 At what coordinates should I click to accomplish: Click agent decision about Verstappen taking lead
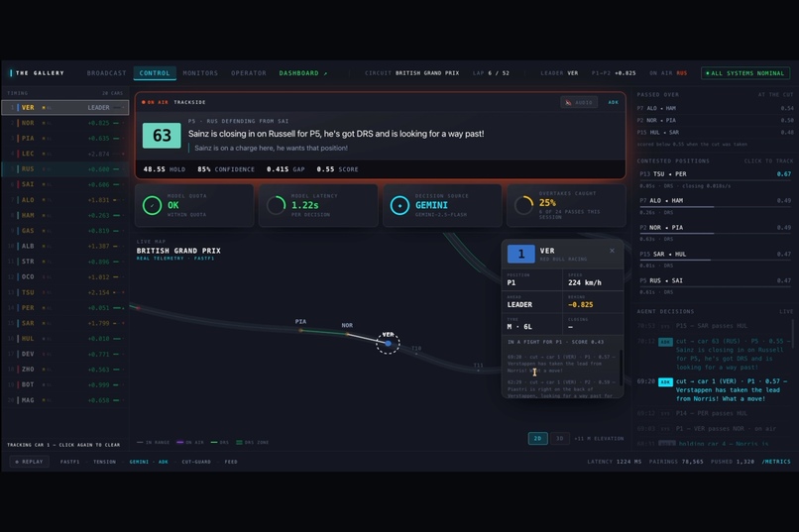pos(715,390)
